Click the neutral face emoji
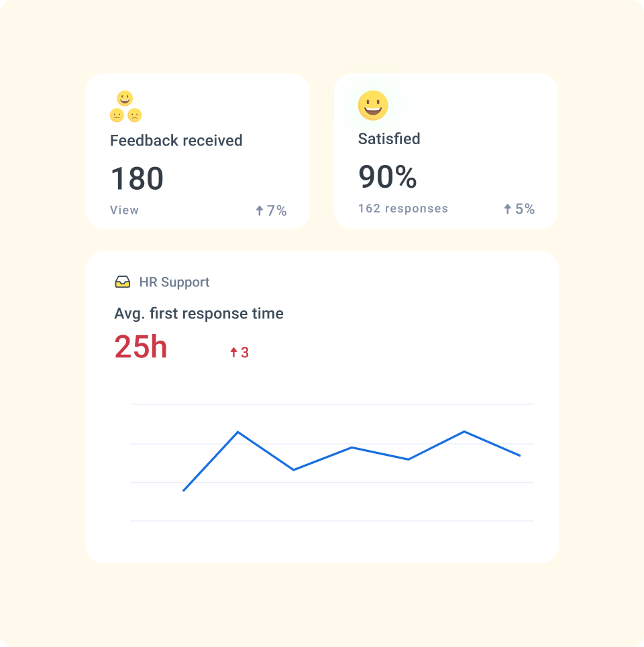Screen dimensions: 644x647 115,115
